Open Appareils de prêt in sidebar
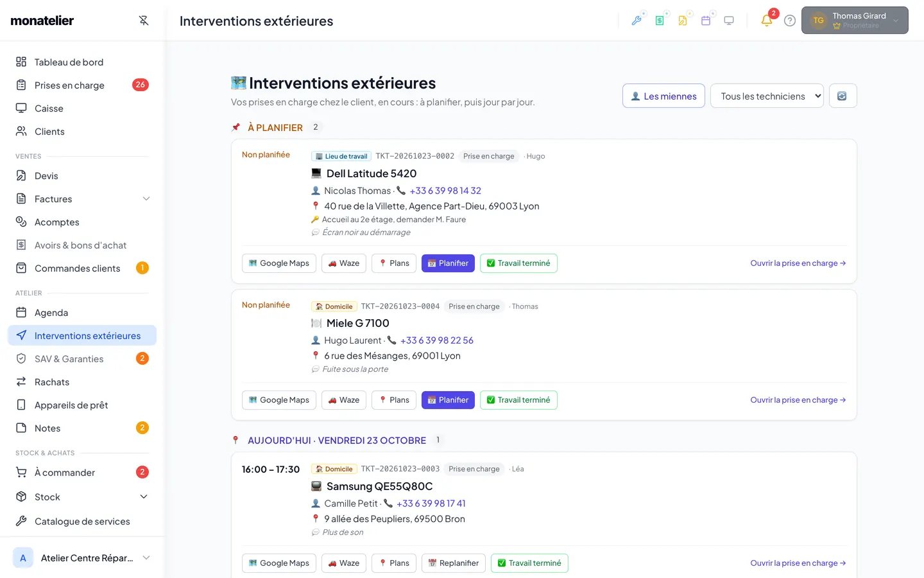 click(82, 405)
